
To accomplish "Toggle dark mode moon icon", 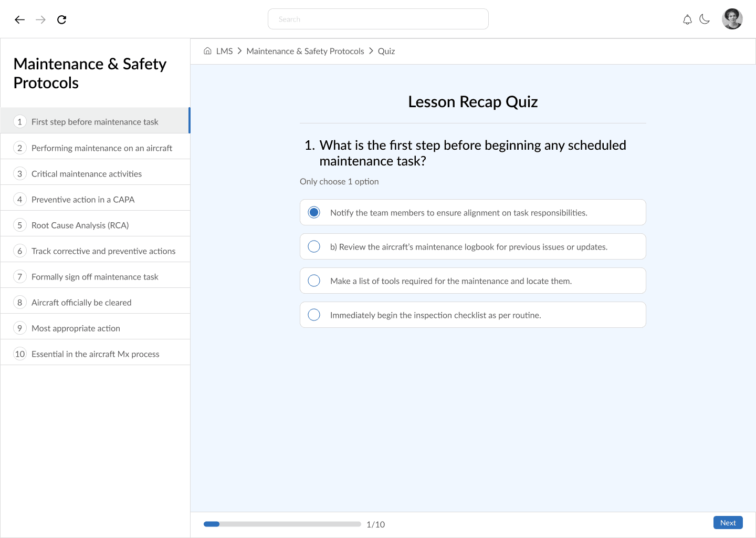I will (x=705, y=19).
